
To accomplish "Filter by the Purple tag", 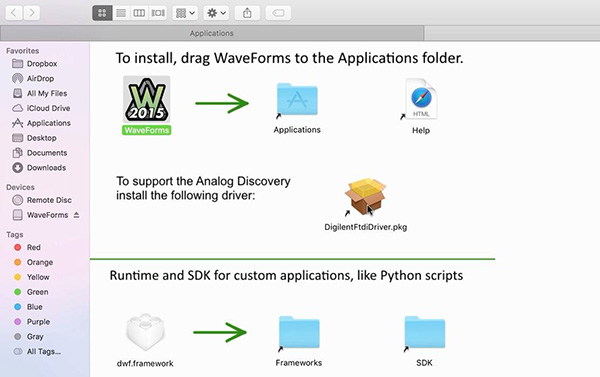I will point(38,322).
